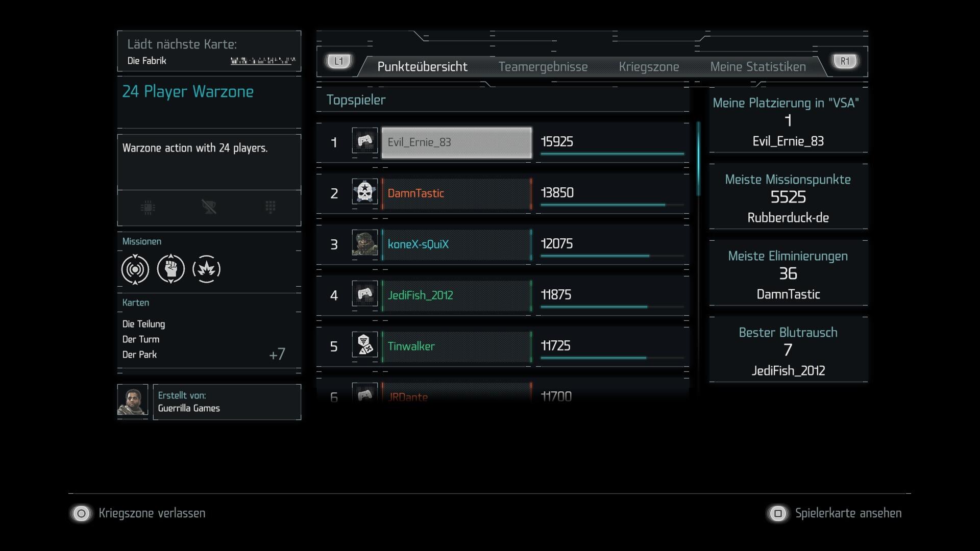The image size is (980, 551).
Task: Select the fist mission icon
Action: pyautogui.click(x=171, y=269)
